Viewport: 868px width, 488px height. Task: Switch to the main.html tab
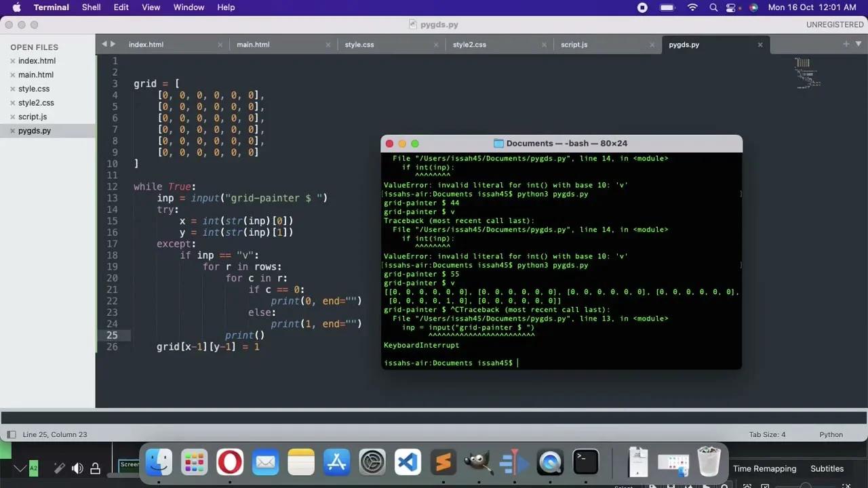253,45
